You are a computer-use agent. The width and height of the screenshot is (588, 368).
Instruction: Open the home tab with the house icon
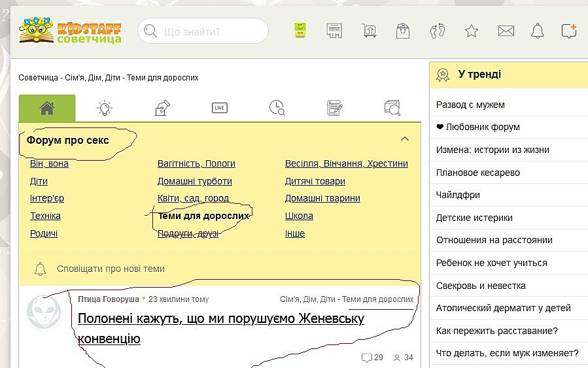[x=46, y=109]
